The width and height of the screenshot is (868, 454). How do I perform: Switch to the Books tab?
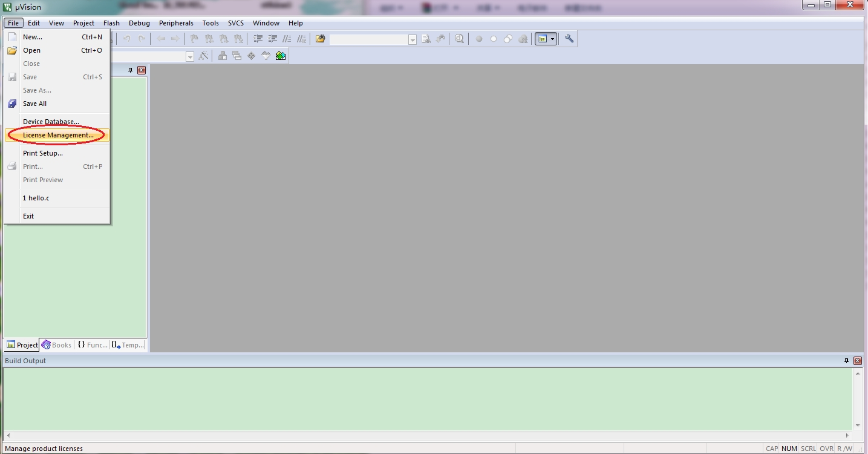(x=56, y=345)
